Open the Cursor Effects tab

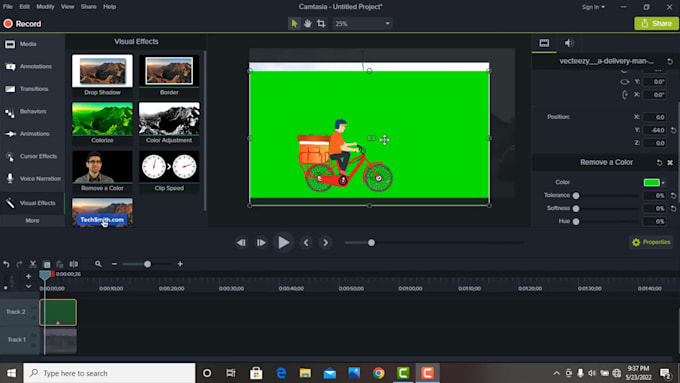point(32,156)
